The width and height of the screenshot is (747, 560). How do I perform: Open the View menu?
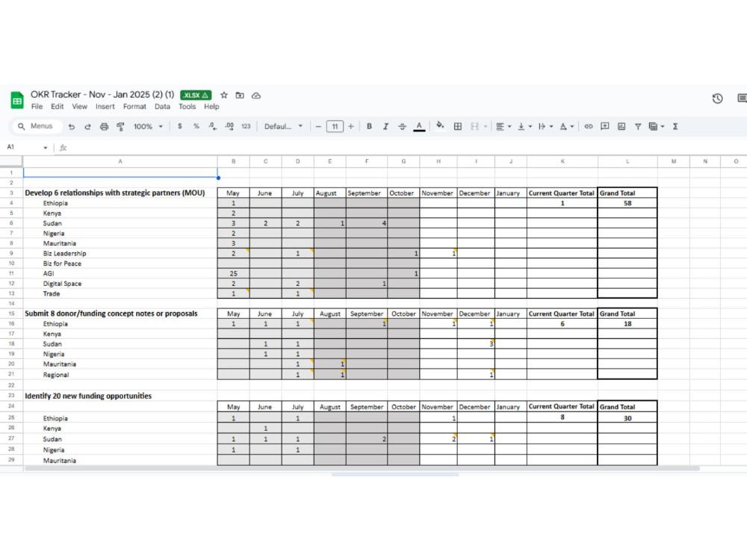[80, 107]
